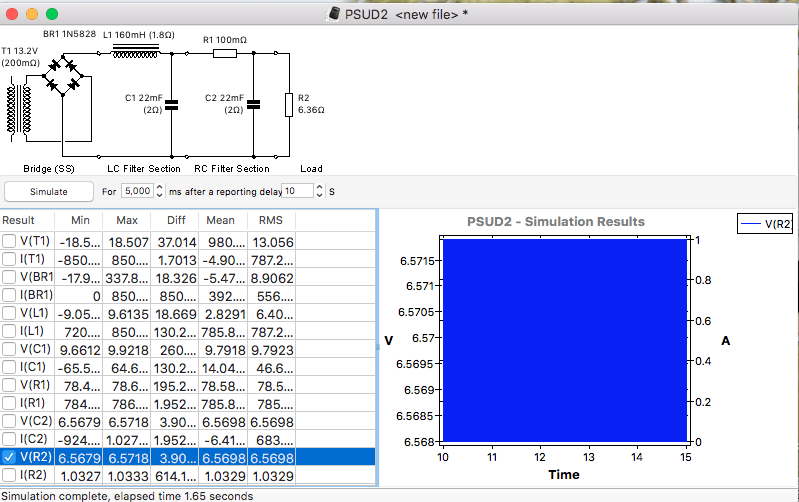
Task: Select the C2 22mF capacitor symbol
Action: click(x=253, y=105)
